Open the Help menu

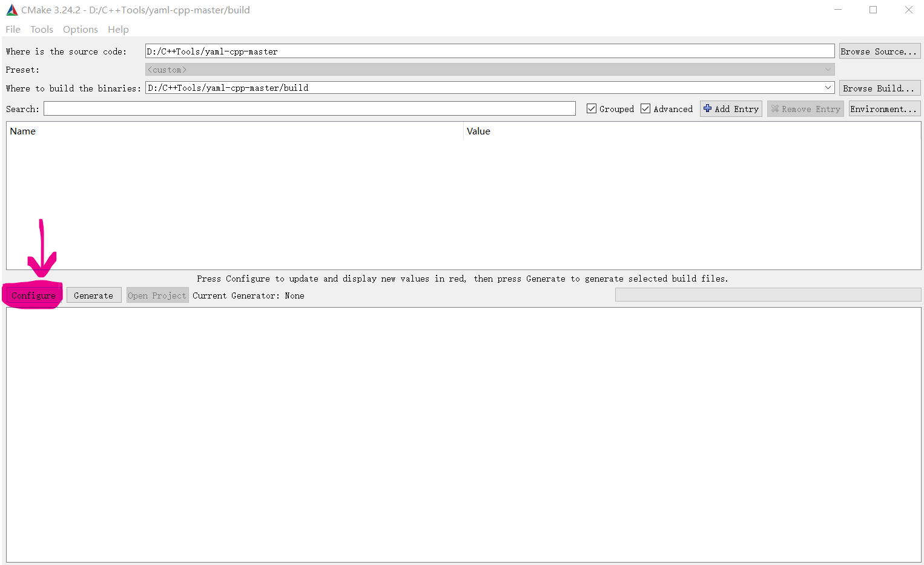click(x=118, y=29)
